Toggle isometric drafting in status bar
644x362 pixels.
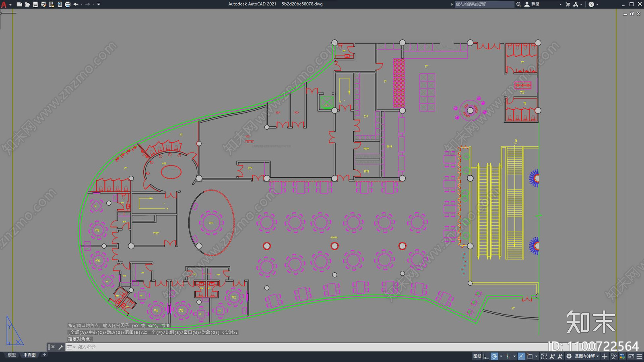point(508,356)
